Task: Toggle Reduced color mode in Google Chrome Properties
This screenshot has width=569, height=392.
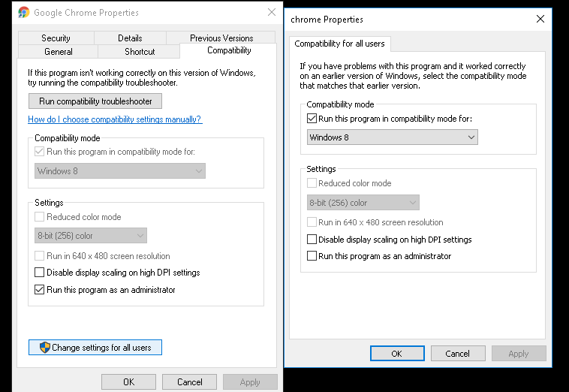Action: [x=39, y=217]
